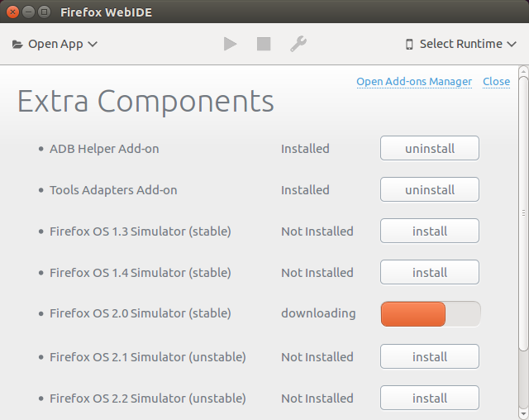529x420 pixels.
Task: Click the Stop app square icon
Action: 264,44
